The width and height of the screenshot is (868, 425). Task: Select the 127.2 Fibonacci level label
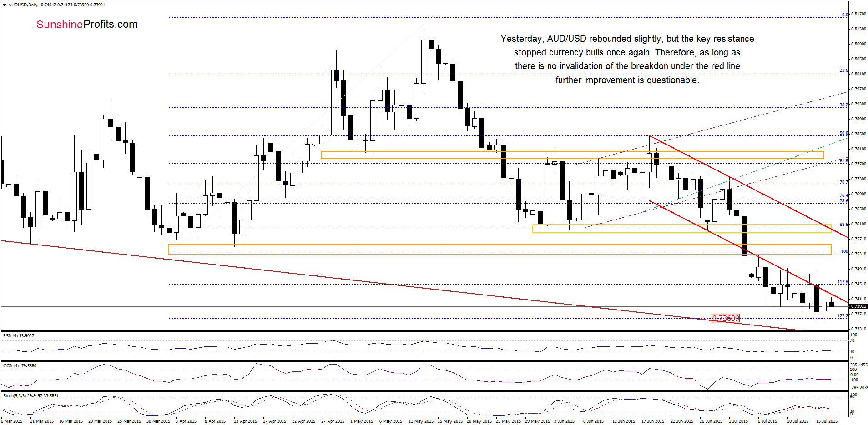843,316
